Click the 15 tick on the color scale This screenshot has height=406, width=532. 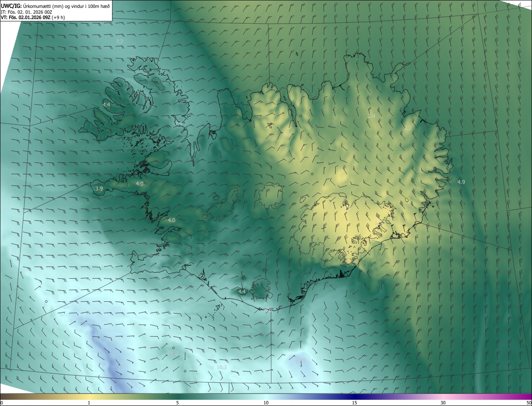(355, 403)
